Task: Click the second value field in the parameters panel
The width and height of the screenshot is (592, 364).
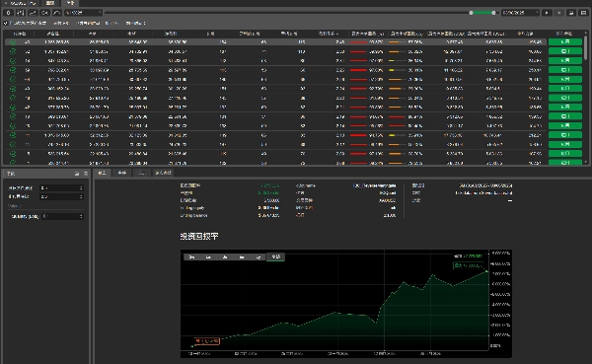Action: coord(61,196)
